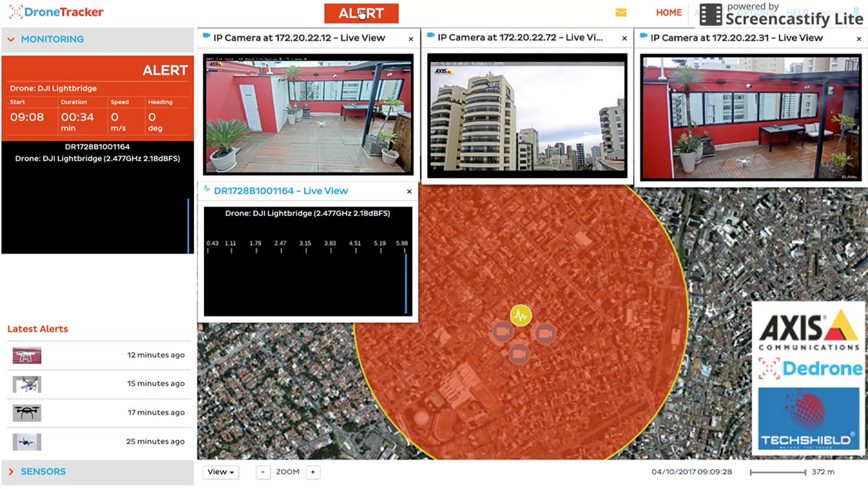868x490 pixels.
Task: Zoom out the map with minus button
Action: tap(263, 472)
